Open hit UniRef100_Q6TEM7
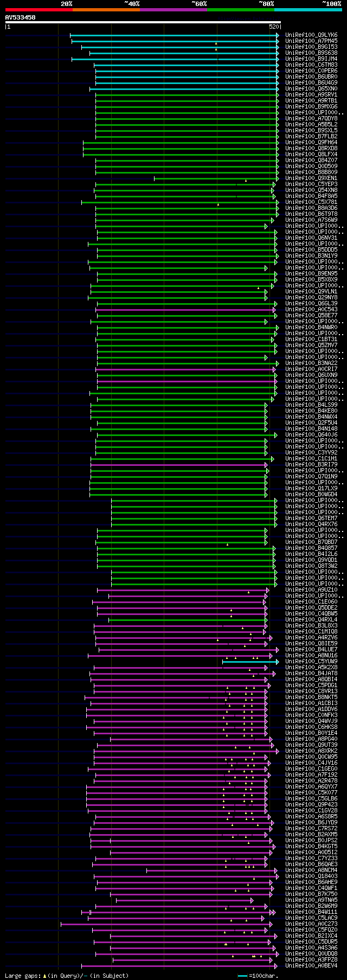This screenshot has width=347, height=980. point(311,518)
